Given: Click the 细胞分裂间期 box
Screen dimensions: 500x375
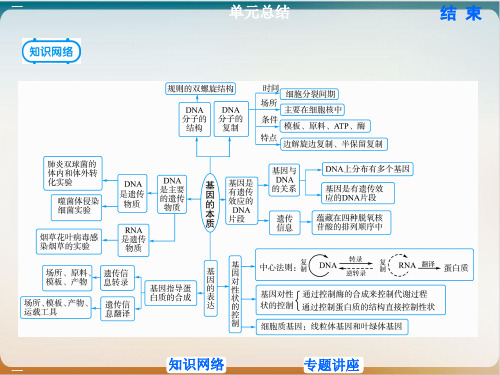Looking at the screenshot, I should (x=310, y=94).
